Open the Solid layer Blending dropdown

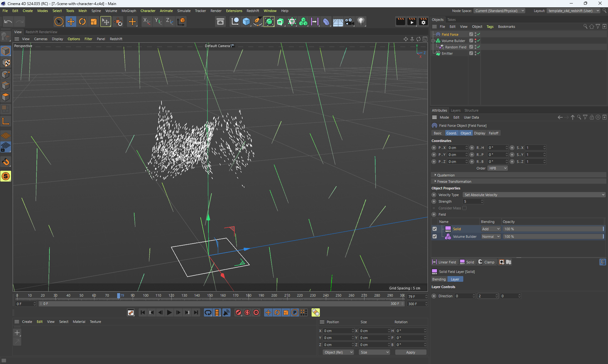tap(491, 229)
